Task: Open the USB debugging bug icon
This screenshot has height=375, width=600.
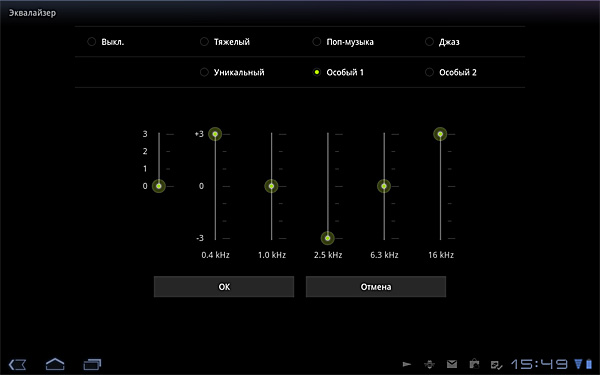Action: tap(429, 364)
